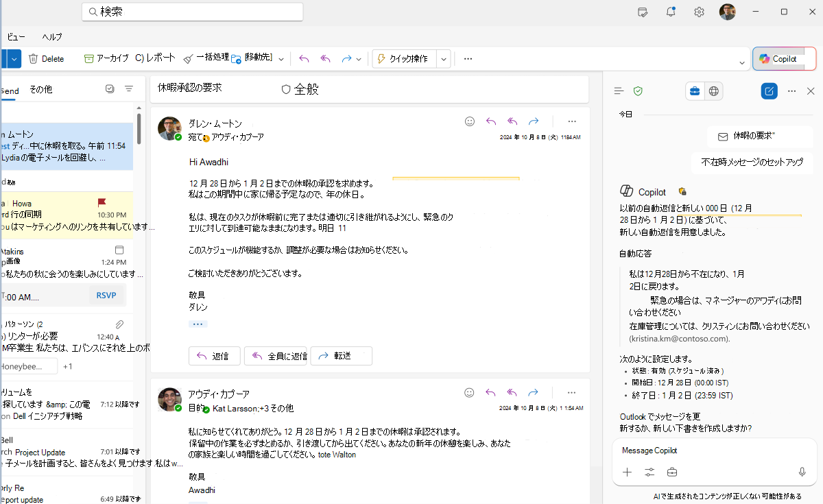Open settings gear in title bar

[699, 12]
